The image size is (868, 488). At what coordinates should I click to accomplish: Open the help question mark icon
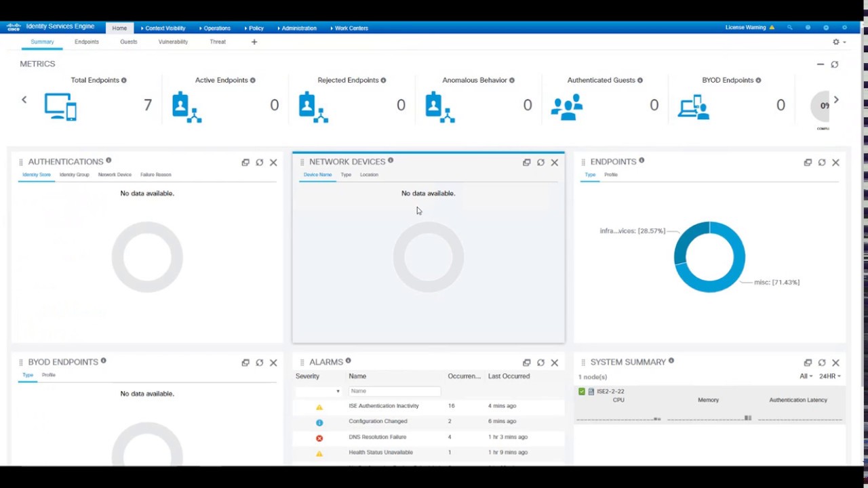click(808, 28)
